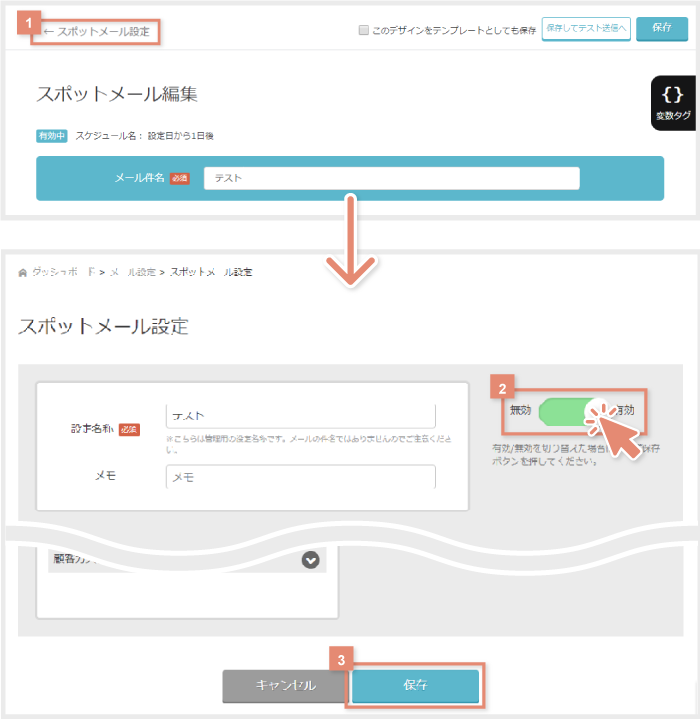The height and width of the screenshot is (719, 700).
Task: Click the メール件名 text field
Action: pyautogui.click(x=391, y=178)
